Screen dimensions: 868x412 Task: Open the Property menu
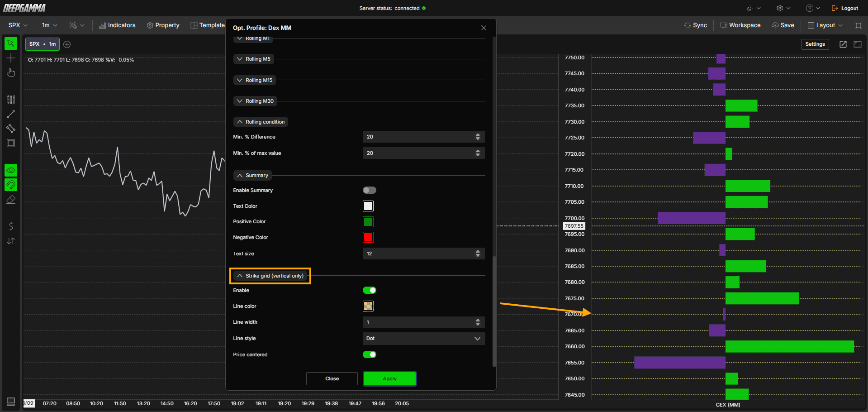163,25
